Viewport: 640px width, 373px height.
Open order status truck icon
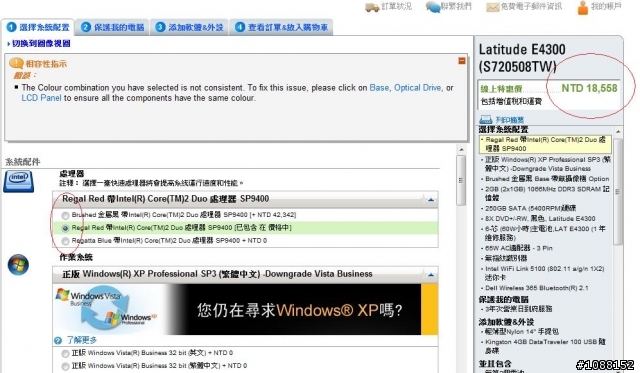tap(372, 7)
